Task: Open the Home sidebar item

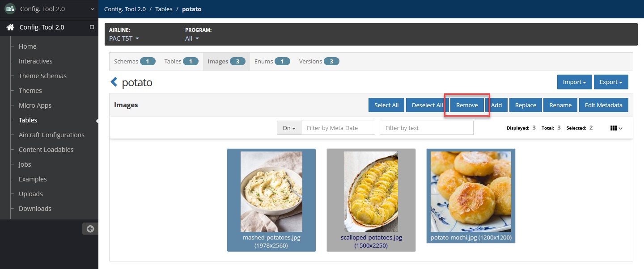Action: pos(28,46)
